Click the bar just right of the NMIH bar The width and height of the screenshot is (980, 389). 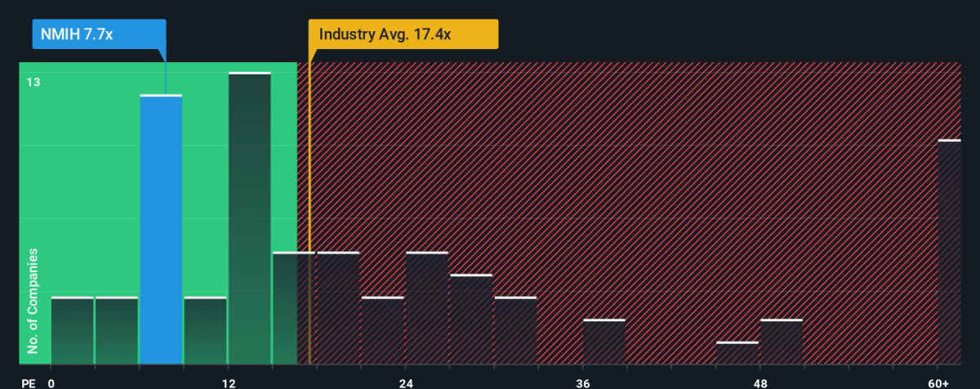tap(205, 331)
